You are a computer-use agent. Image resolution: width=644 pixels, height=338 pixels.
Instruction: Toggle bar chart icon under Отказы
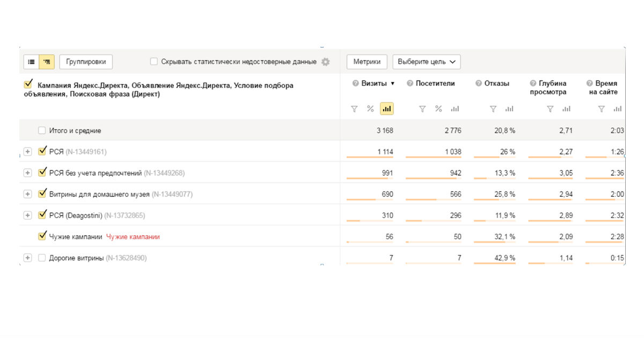click(x=509, y=109)
